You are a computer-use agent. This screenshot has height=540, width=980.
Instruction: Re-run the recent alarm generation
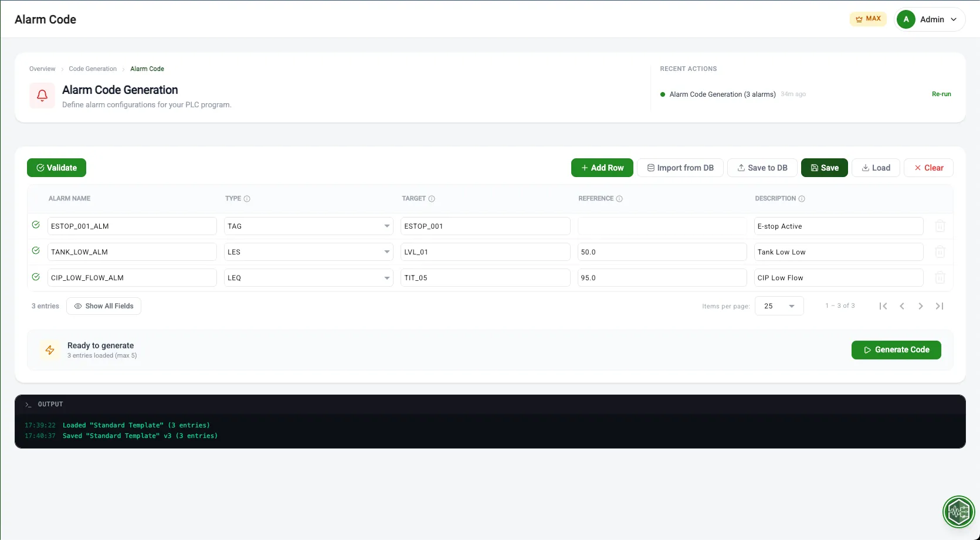click(941, 94)
